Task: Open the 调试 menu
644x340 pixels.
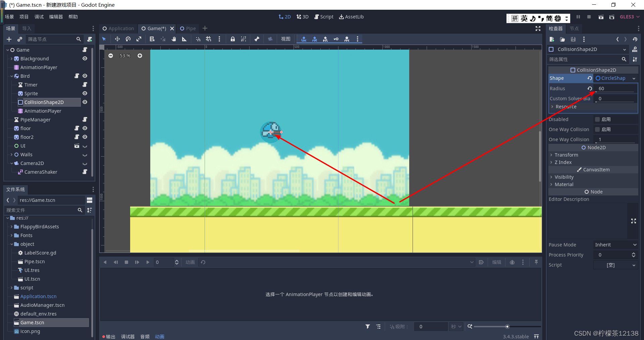Action: (39, 17)
